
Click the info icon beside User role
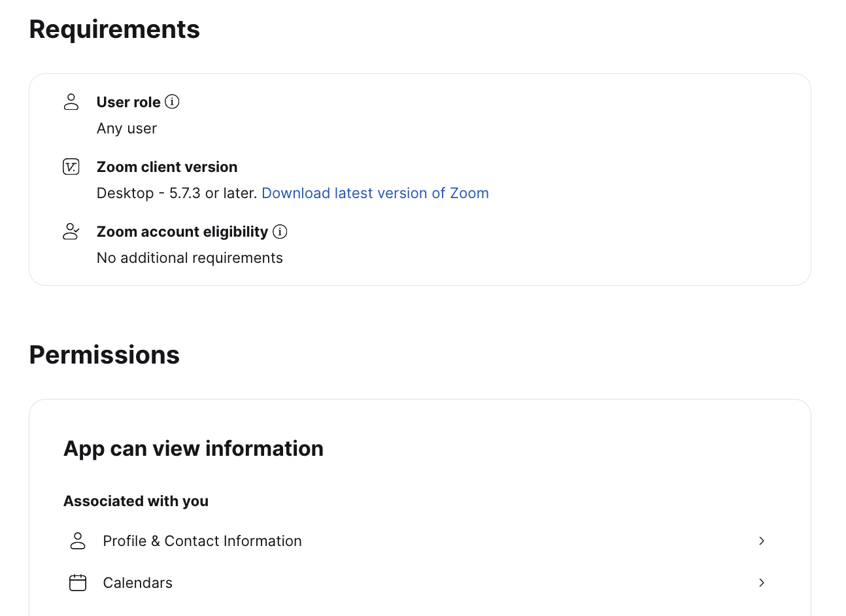pyautogui.click(x=172, y=102)
